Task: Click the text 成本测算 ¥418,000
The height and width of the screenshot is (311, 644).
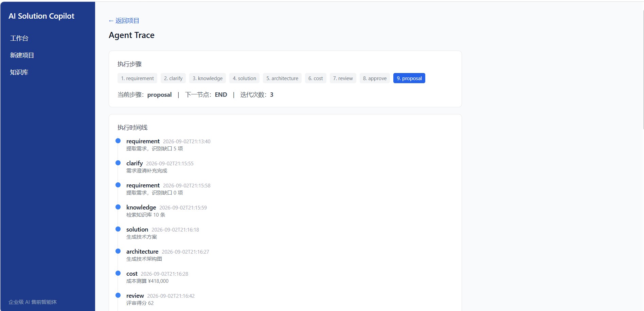Action: click(147, 281)
